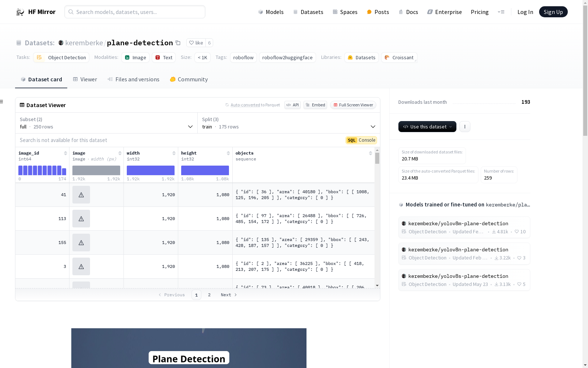Image resolution: width=588 pixels, height=368 pixels.
Task: Open the left sidebar hamburger icon
Action: point(2,102)
